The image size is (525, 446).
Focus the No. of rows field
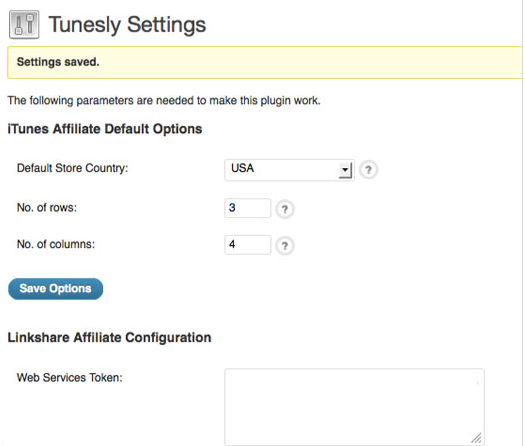248,208
